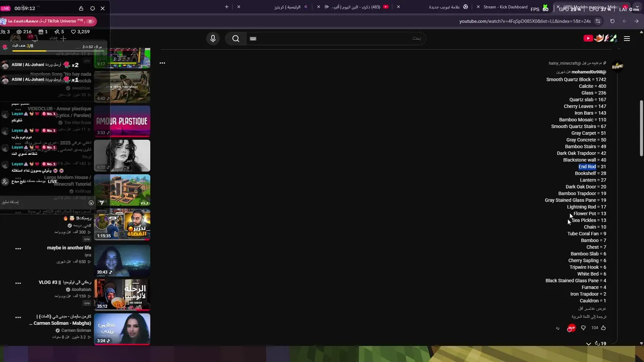Click the send arrow in overlay chat
Screen dimensions: 644x362
(x=101, y=203)
